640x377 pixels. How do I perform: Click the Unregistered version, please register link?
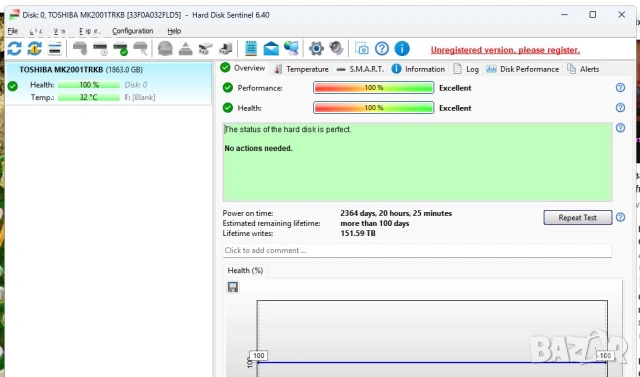505,50
